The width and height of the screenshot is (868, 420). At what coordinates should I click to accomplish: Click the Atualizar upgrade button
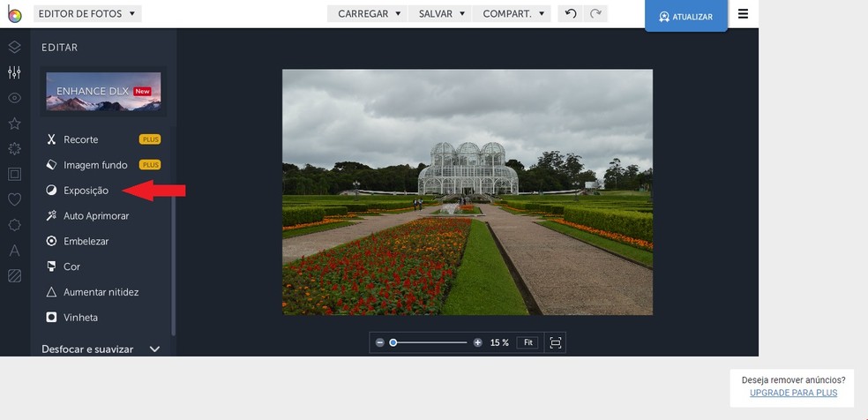click(x=686, y=16)
